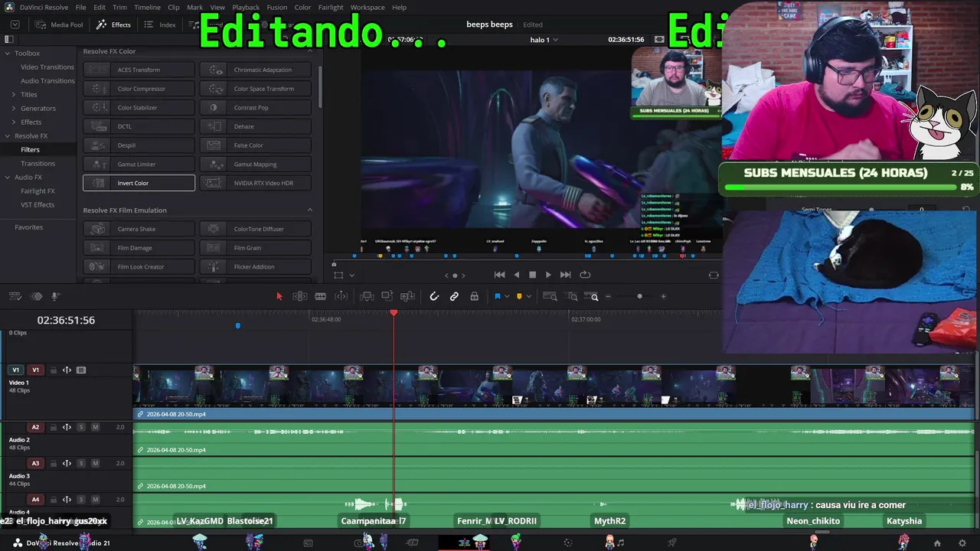Viewport: 980px width, 551px height.
Task: Play the timeline forward
Action: pos(548,275)
